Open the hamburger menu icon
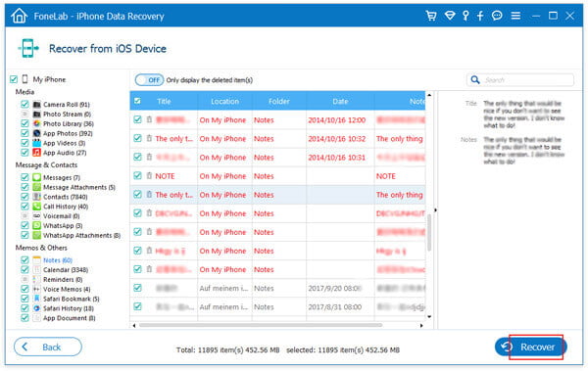This screenshot has height=371, width=588. [x=515, y=16]
